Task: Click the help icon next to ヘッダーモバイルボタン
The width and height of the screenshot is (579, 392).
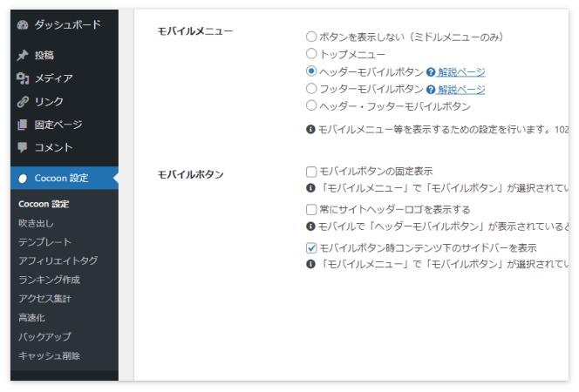Action: [431, 72]
